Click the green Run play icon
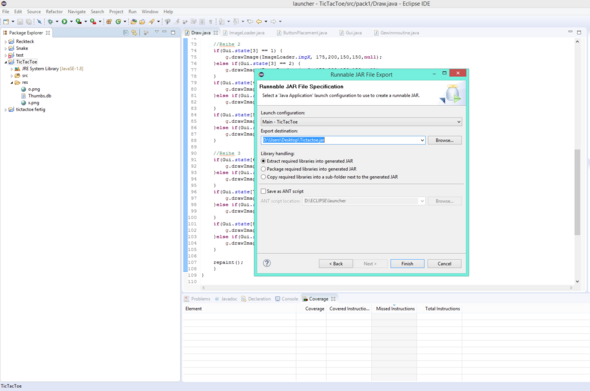This screenshot has height=391, width=590. [x=64, y=21]
